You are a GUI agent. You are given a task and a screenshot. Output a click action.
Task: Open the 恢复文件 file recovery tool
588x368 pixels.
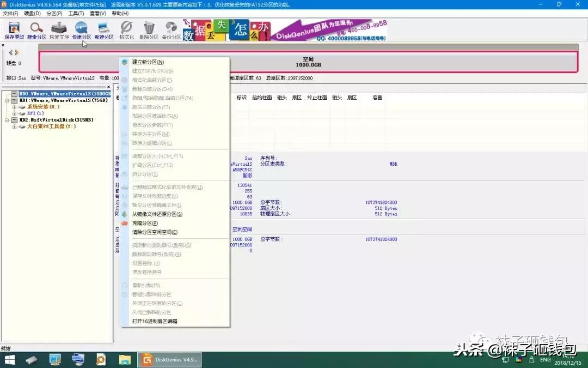pyautogui.click(x=59, y=30)
